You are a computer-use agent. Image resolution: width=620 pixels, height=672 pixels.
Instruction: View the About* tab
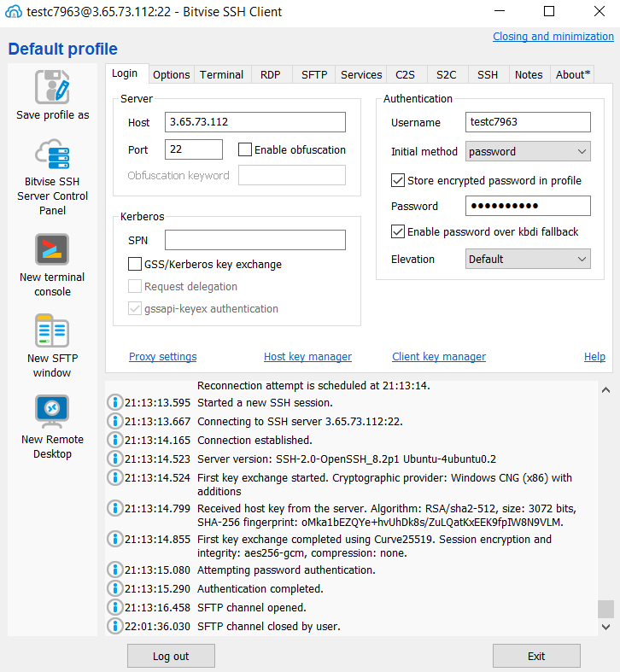[x=573, y=74]
